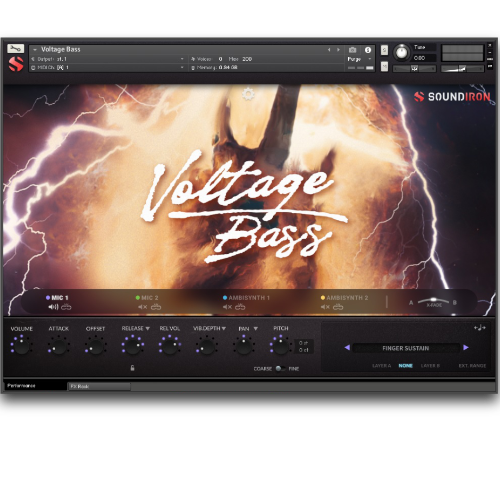Viewport: 500px width, 500px height.
Task: Click the red Soundiron S logo
Action: click(16, 64)
